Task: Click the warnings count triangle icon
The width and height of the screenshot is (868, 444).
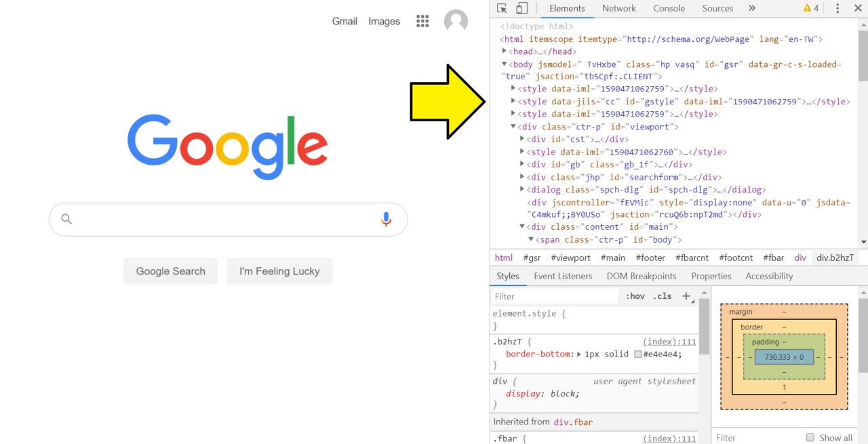Action: pyautogui.click(x=807, y=8)
